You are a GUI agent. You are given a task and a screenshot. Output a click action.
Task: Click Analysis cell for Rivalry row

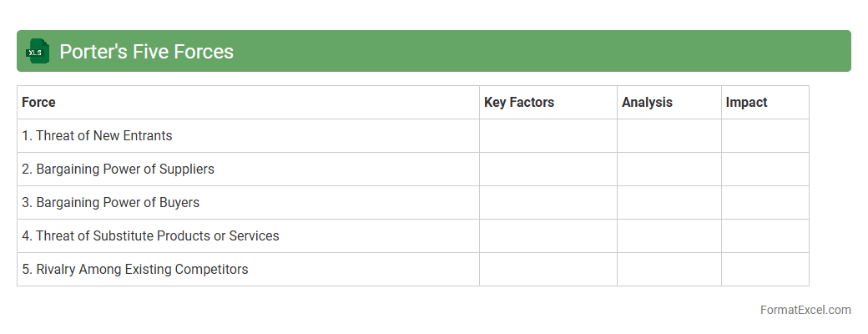coord(669,270)
